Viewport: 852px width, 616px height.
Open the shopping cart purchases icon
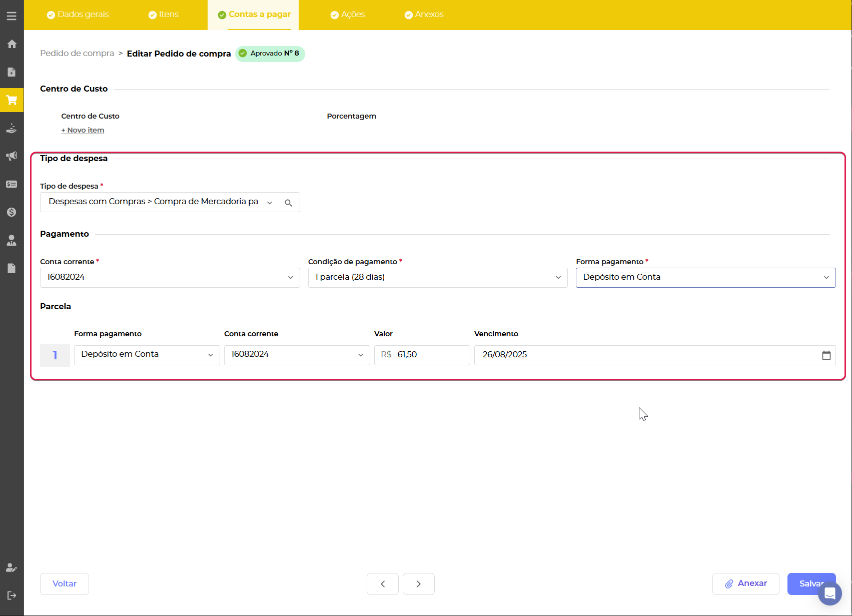12,100
